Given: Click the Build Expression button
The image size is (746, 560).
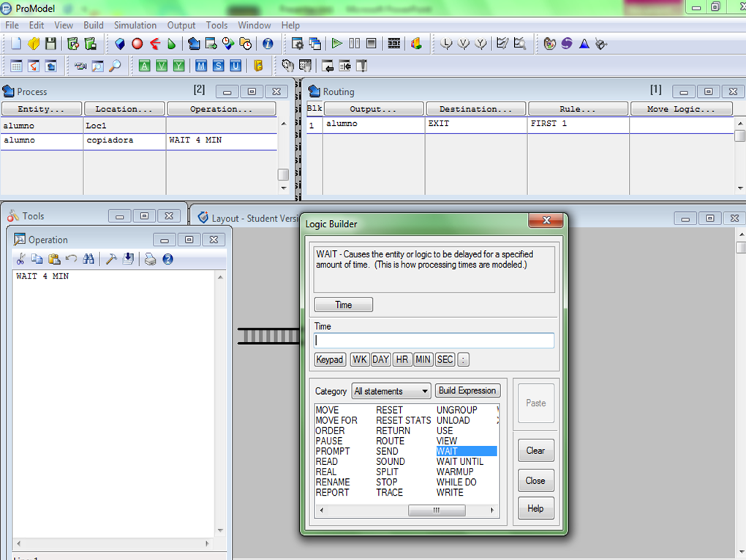Looking at the screenshot, I should (x=467, y=391).
